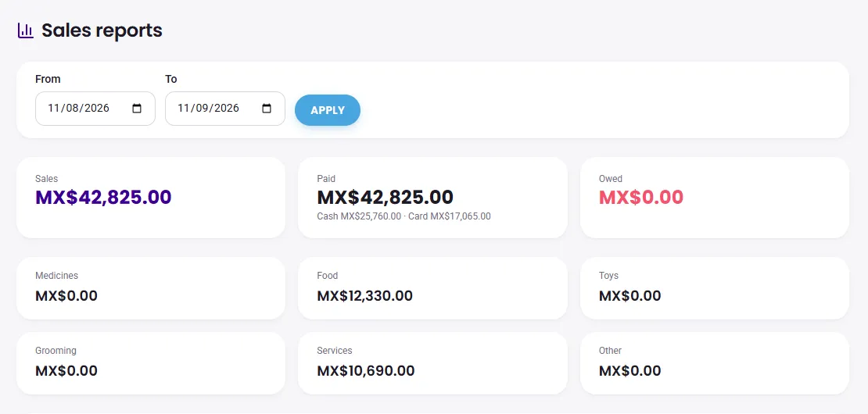Click the Food category label
This screenshot has height=414, width=868.
tap(327, 275)
